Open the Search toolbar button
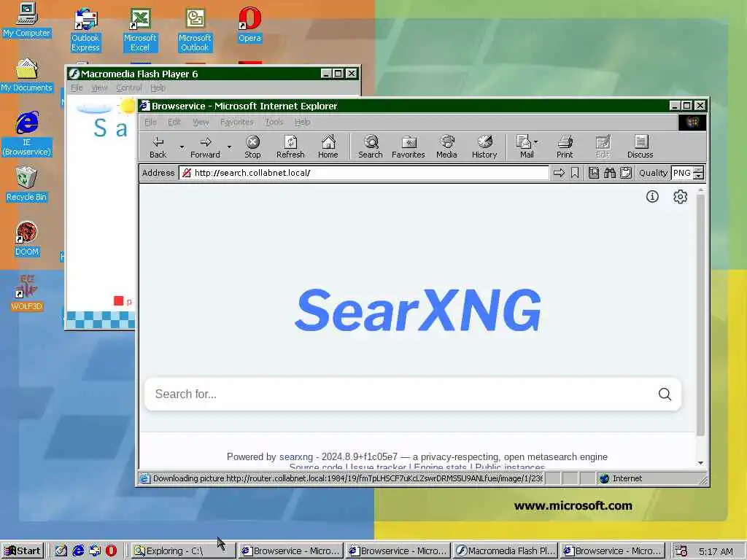The image size is (747, 560). coord(370,147)
